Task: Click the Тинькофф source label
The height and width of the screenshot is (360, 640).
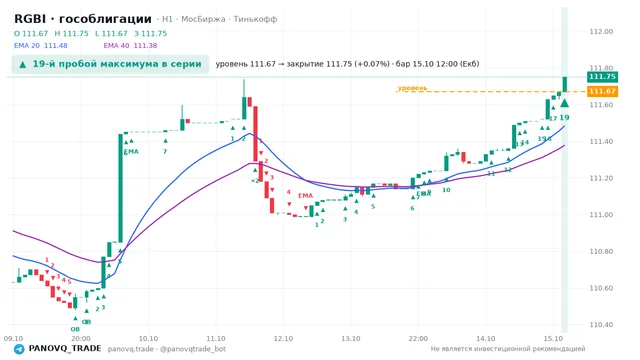Action: coord(255,19)
